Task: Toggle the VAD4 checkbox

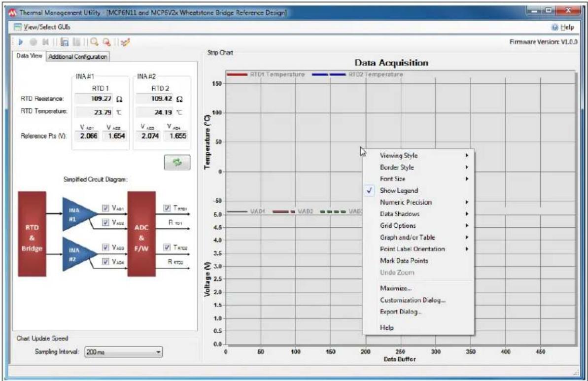Action: (105, 261)
